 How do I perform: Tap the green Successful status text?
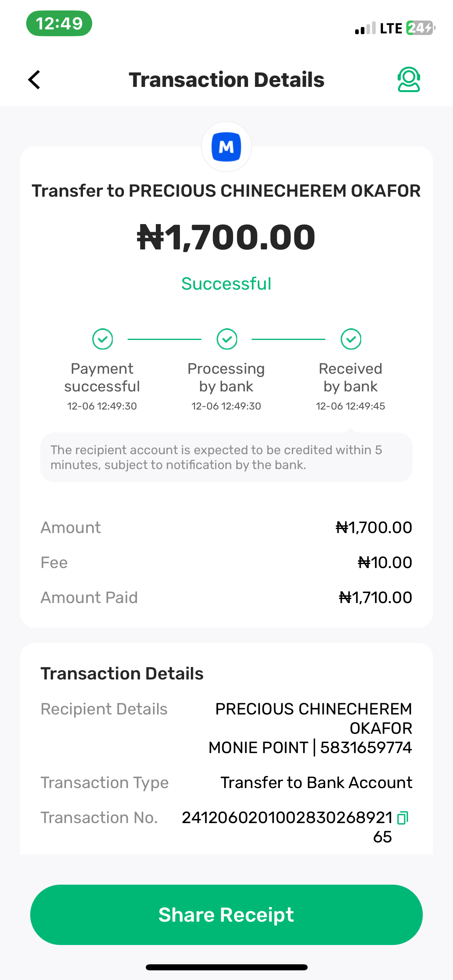point(226,284)
